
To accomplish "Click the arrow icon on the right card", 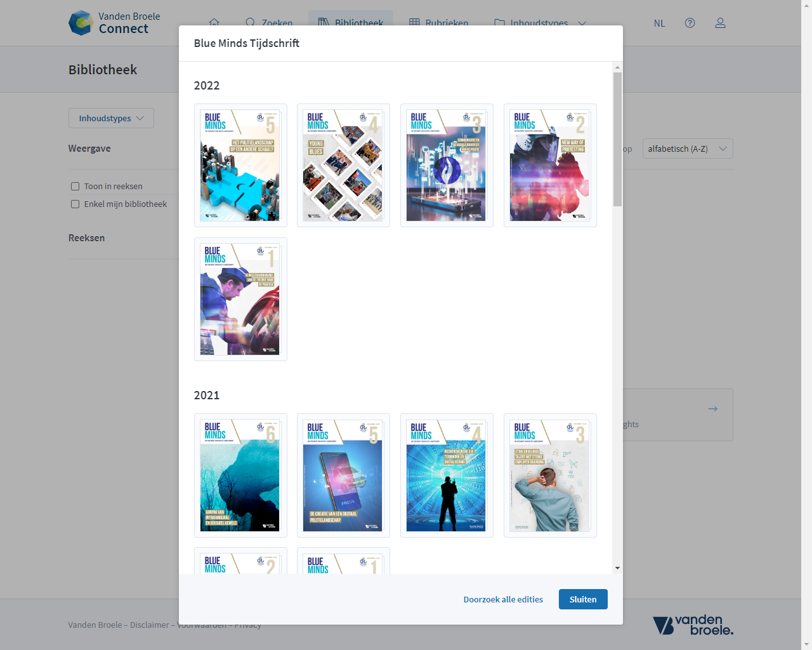I will point(713,409).
